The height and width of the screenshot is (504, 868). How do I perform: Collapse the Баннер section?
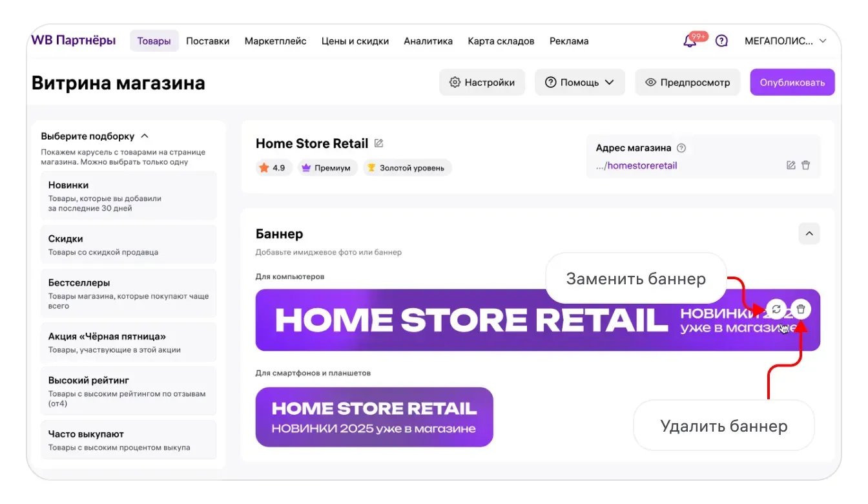click(x=809, y=234)
